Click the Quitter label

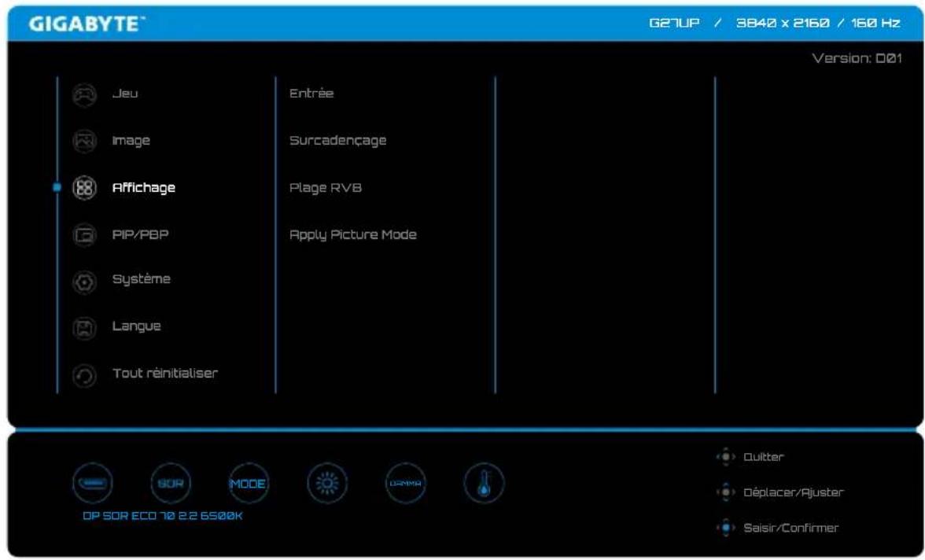coord(763,457)
